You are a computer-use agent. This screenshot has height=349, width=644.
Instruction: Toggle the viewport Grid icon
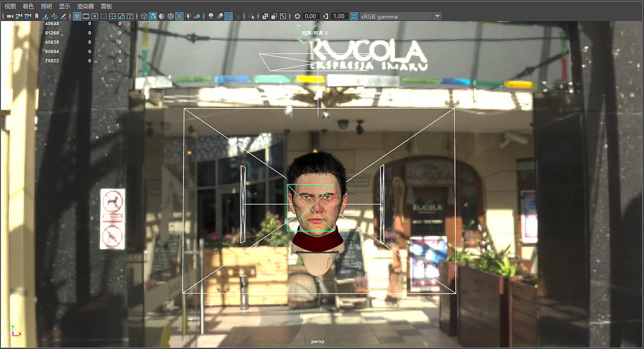77,16
